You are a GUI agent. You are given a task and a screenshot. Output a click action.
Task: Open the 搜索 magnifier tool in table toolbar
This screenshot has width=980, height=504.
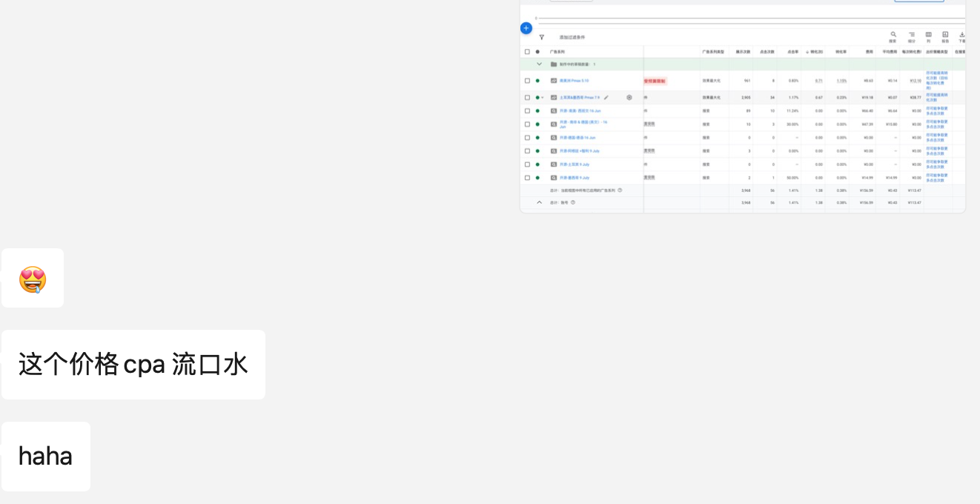click(893, 36)
